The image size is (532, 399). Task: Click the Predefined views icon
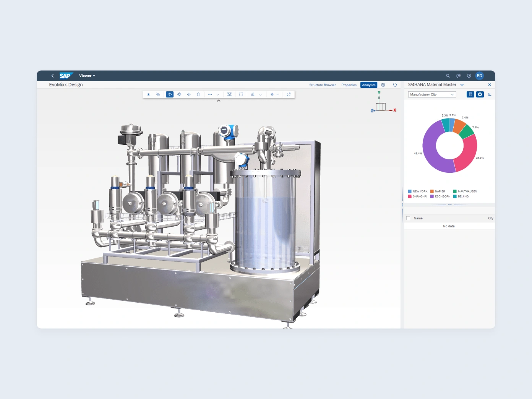(x=272, y=94)
